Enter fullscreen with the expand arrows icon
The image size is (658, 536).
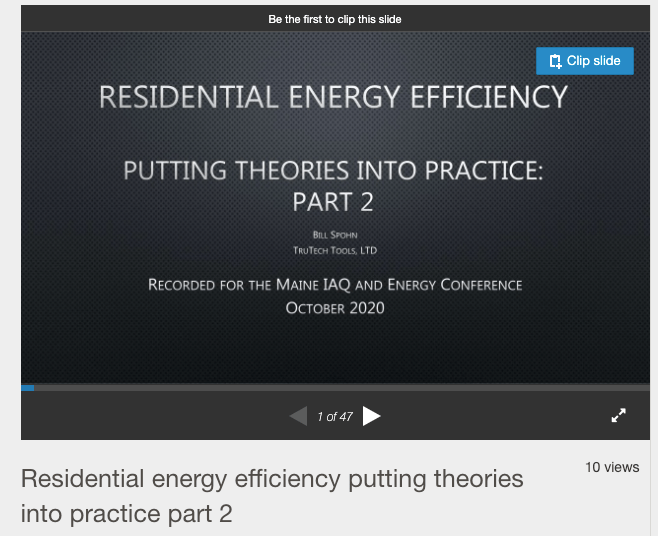619,416
